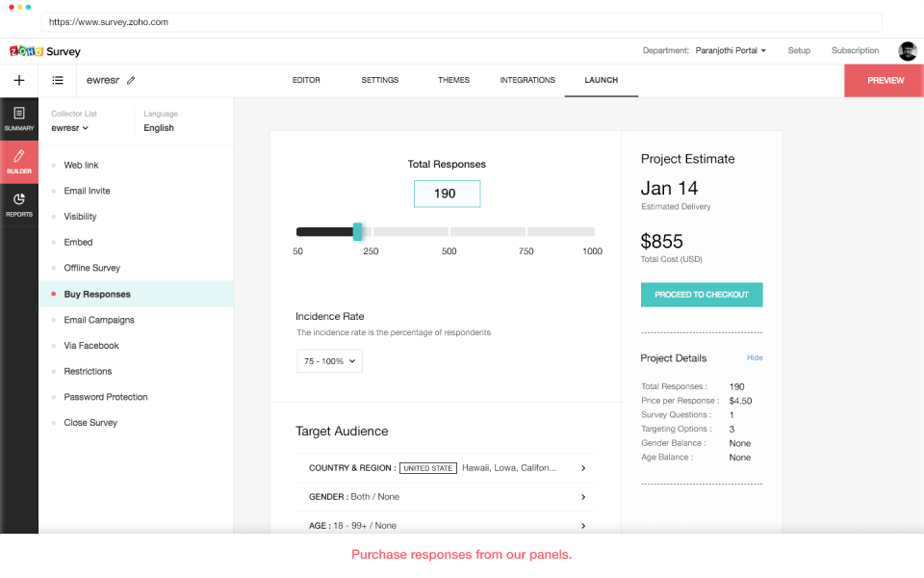The height and width of the screenshot is (578, 924).
Task: Open the Incidence Rate percentage dropdown
Action: point(328,360)
